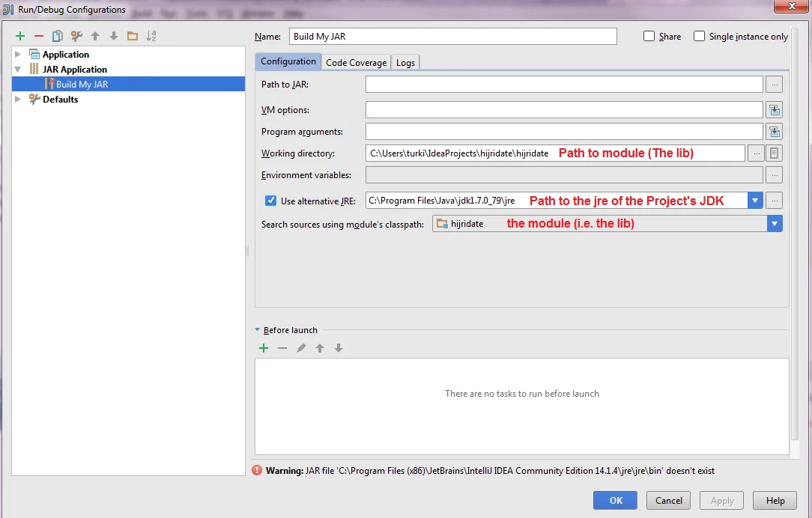
Task: Focus the Name input field
Action: (453, 36)
